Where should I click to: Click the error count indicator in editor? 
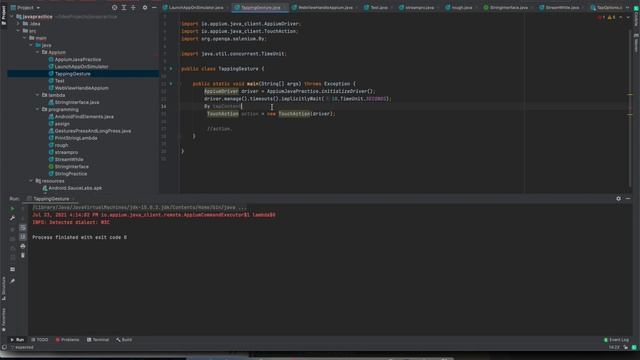601,18
